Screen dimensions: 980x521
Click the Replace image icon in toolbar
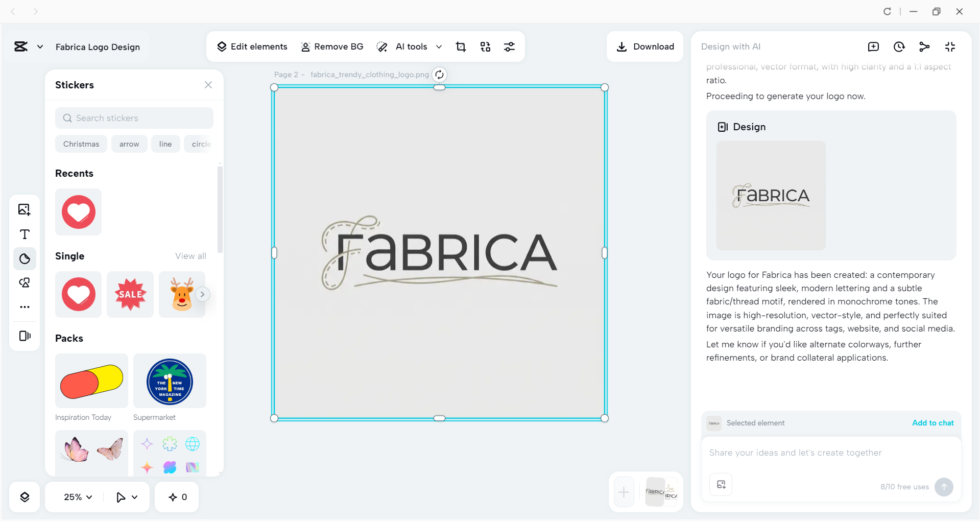pos(485,46)
